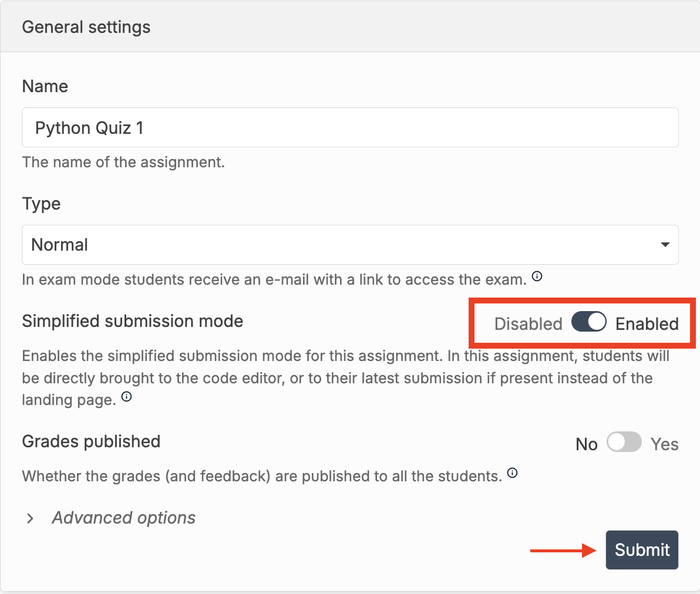The image size is (700, 594).
Task: Click the Simplified submission mode label
Action: click(x=132, y=321)
